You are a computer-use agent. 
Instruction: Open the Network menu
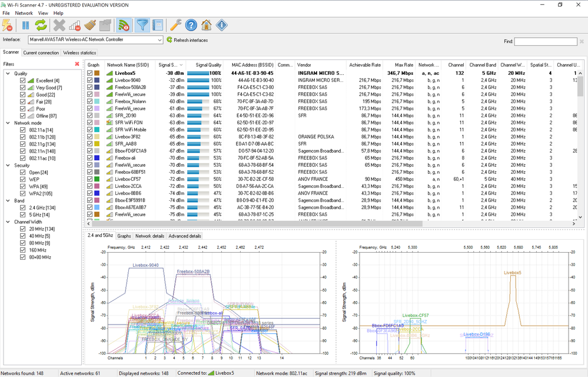point(24,13)
